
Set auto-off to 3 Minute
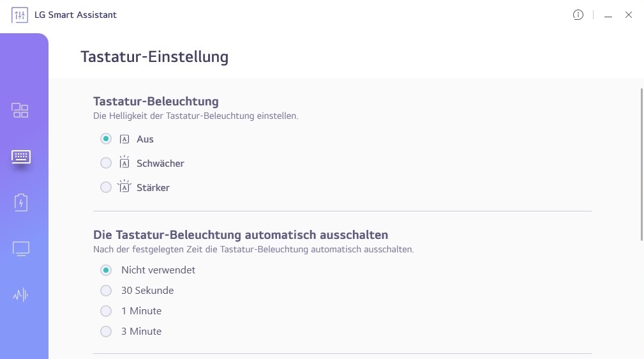coord(106,332)
